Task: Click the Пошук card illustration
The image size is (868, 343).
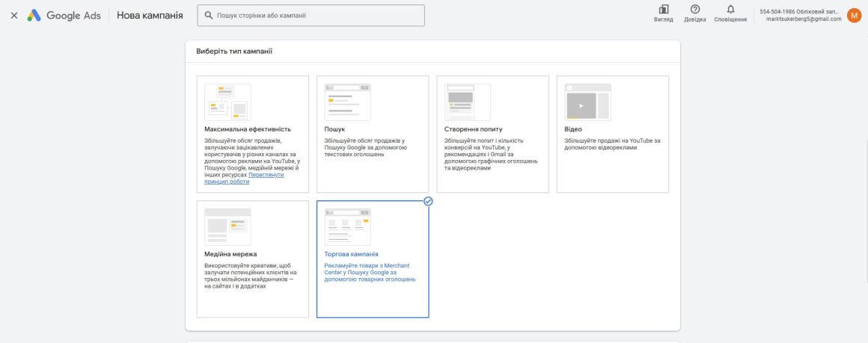Action: coord(348,102)
